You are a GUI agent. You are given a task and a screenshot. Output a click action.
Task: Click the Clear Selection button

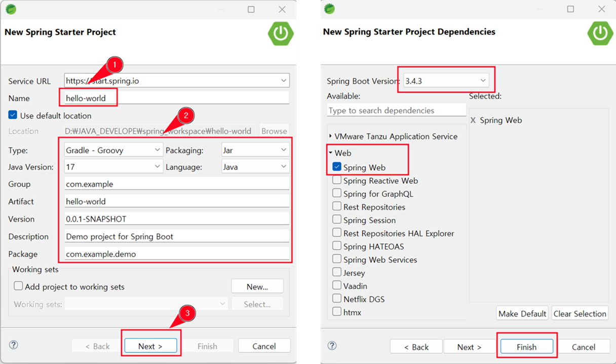pyautogui.click(x=580, y=313)
